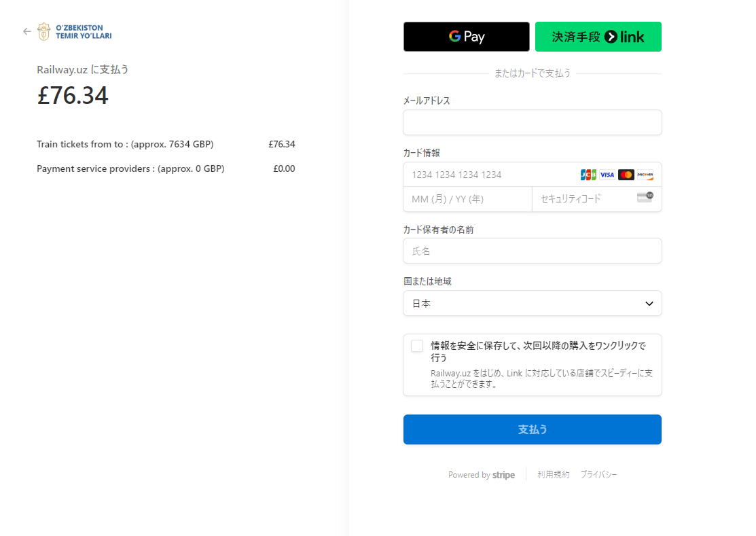
Task: Open the 利用規約 terms link
Action: pyautogui.click(x=553, y=475)
